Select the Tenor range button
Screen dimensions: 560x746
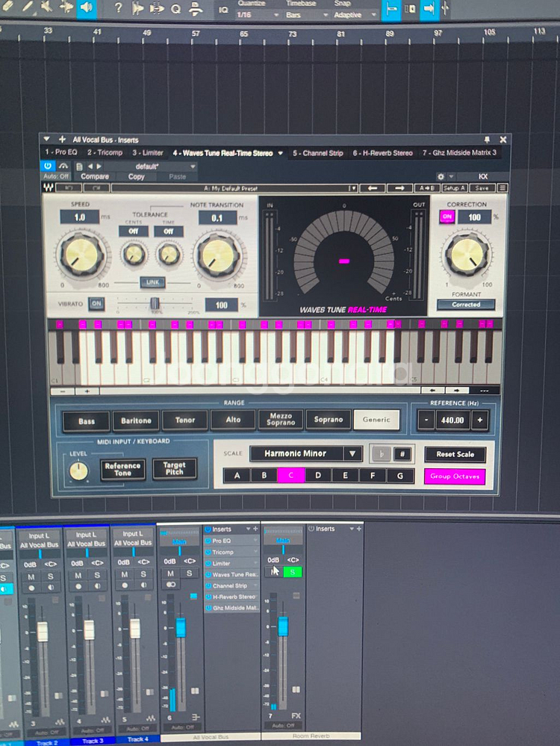click(x=185, y=420)
